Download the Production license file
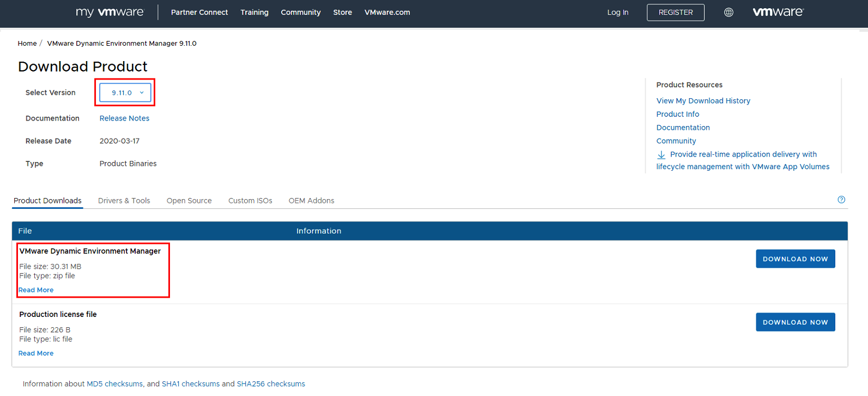868x396 pixels. tap(796, 322)
